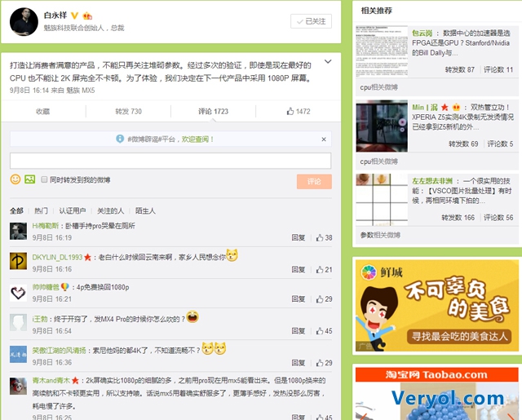This screenshot has width=522, height=420.
Task: Open Hi梅勒斯 user profile link
Action: pyautogui.click(x=46, y=226)
